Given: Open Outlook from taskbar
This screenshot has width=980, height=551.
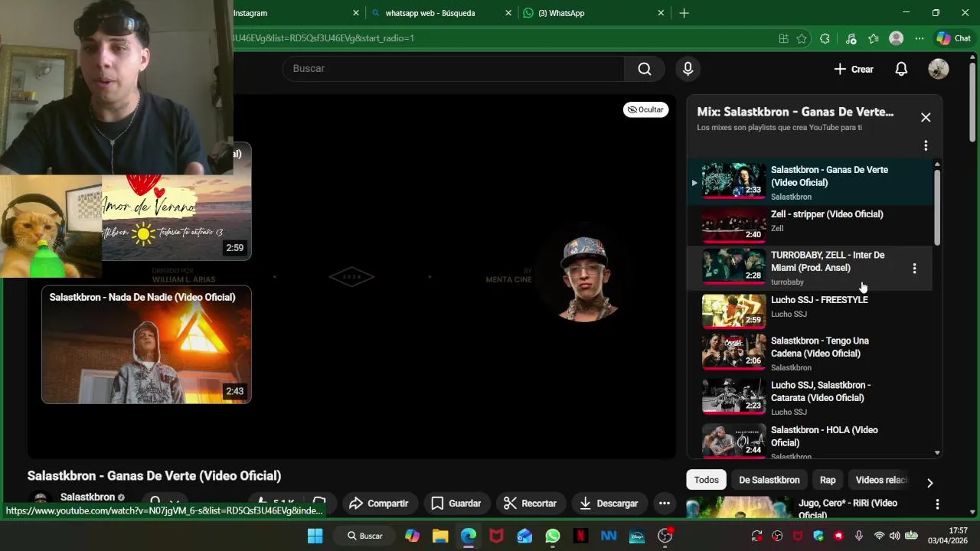Looking at the screenshot, I should pyautogui.click(x=524, y=536).
